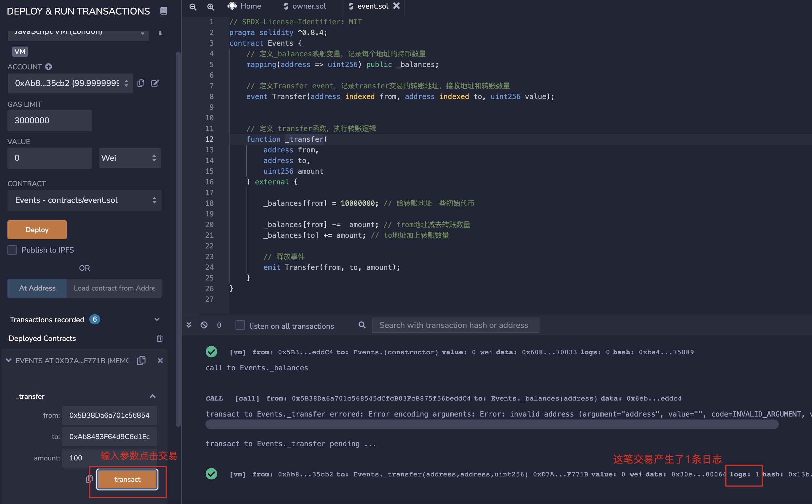
Task: Expand the Transactions recorded section
Action: coord(156,319)
